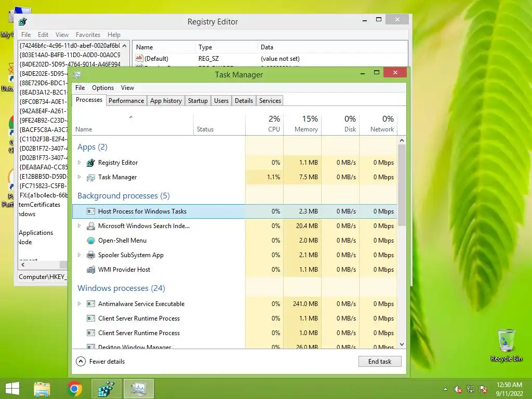Click the Registry Editor icon in the Apps list
Image resolution: width=532 pixels, height=399 pixels.
pyautogui.click(x=90, y=163)
